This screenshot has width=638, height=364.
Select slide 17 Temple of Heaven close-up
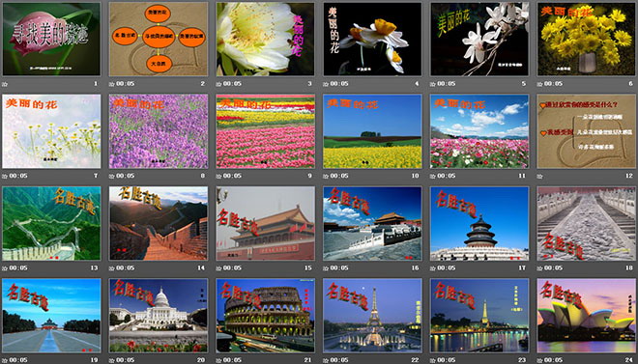coord(479,223)
